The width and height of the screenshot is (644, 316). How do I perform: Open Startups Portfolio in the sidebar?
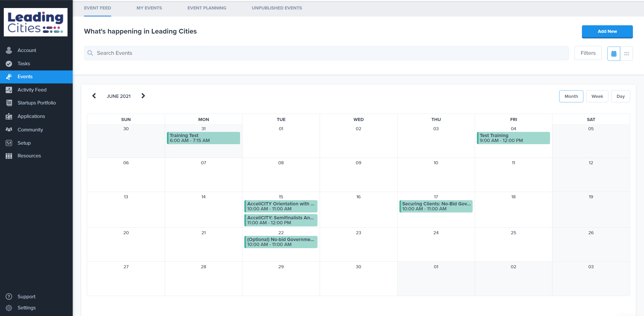tap(36, 103)
